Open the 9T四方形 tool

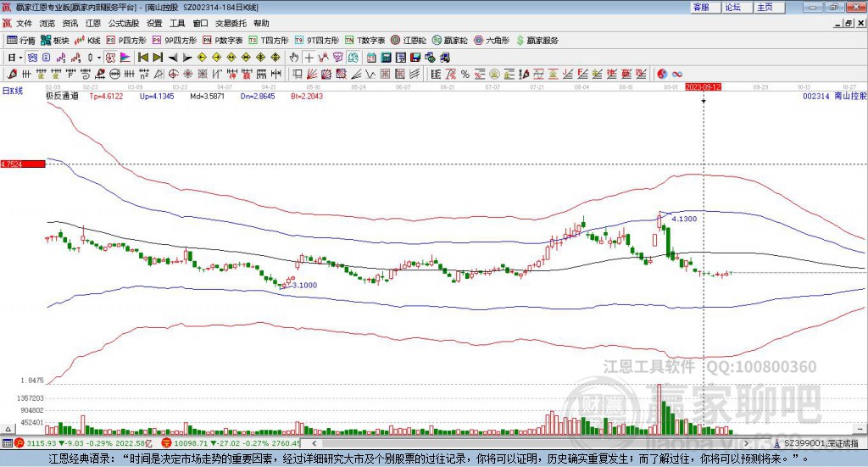coord(317,41)
